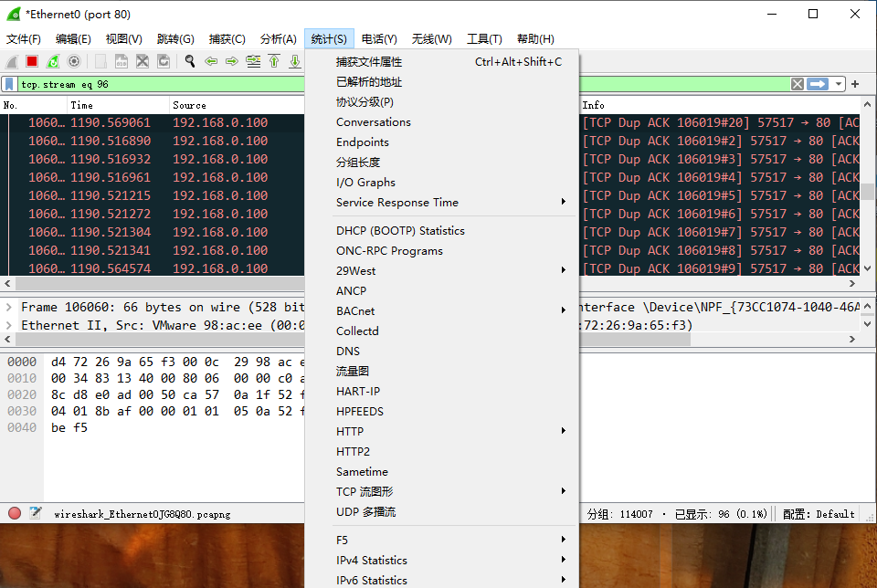Viewport: 877px width, 588px height.
Task: Click the open capture file icon
Action: [x=100, y=61]
